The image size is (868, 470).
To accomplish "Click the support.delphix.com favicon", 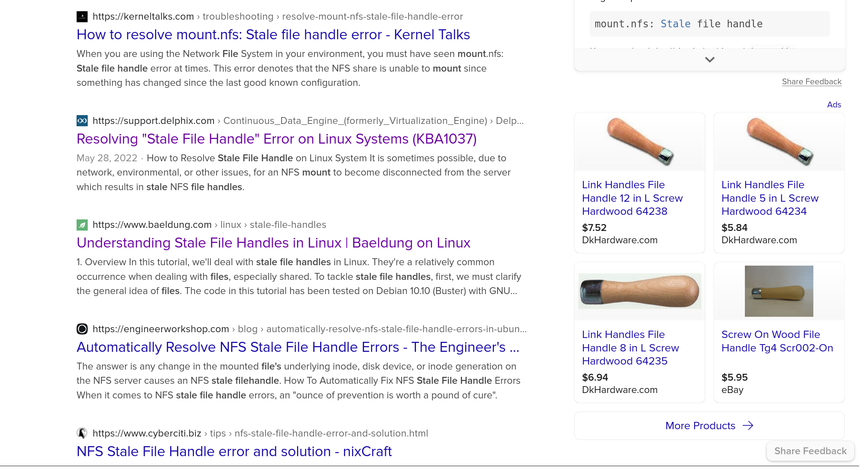I will (x=82, y=121).
